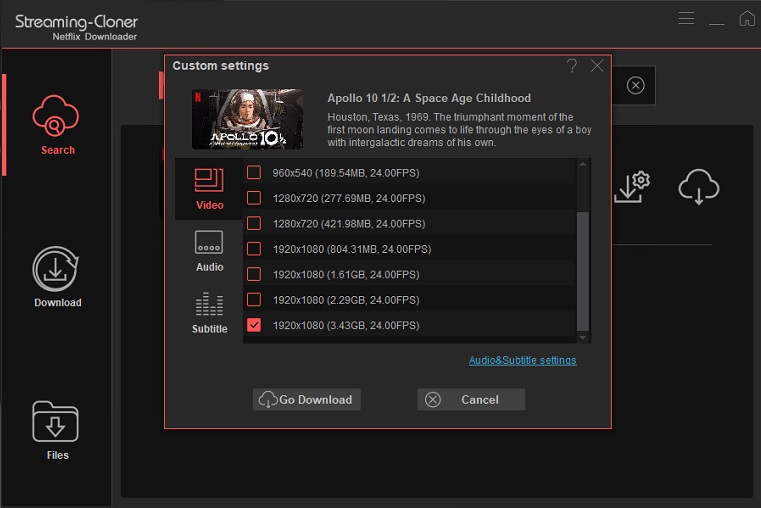
Task: Open the hamburger menu icon
Action: point(686,18)
